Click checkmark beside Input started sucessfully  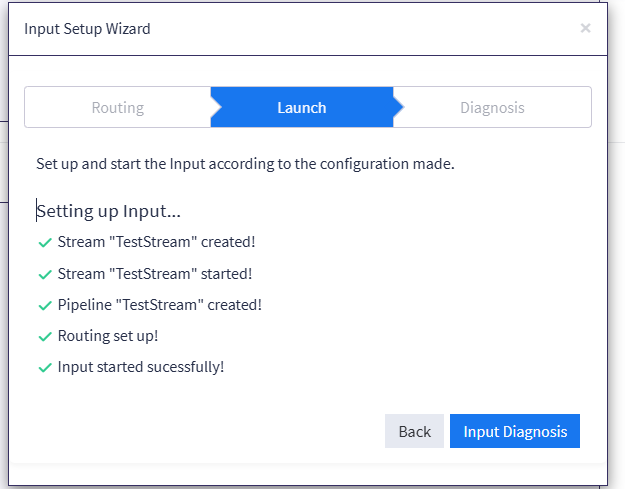point(45,368)
